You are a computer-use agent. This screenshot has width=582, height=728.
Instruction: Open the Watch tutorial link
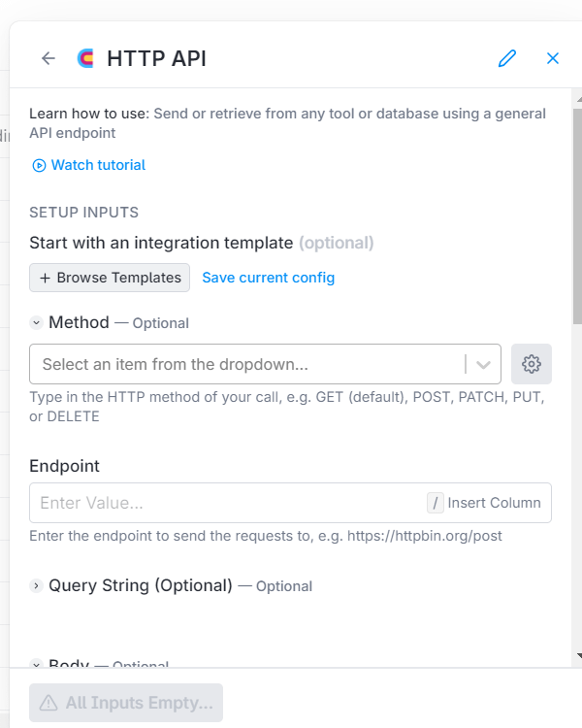click(x=98, y=166)
